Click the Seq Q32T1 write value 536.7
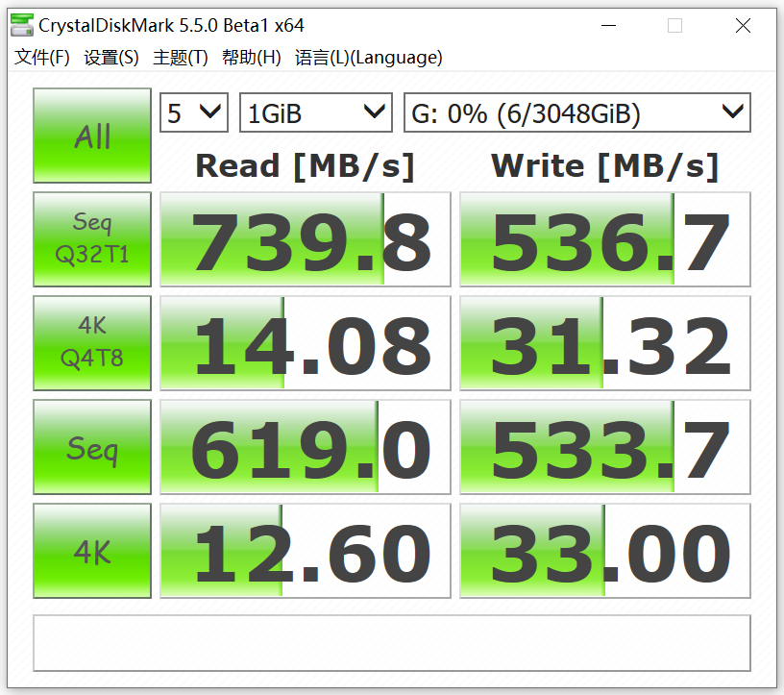 (x=605, y=239)
